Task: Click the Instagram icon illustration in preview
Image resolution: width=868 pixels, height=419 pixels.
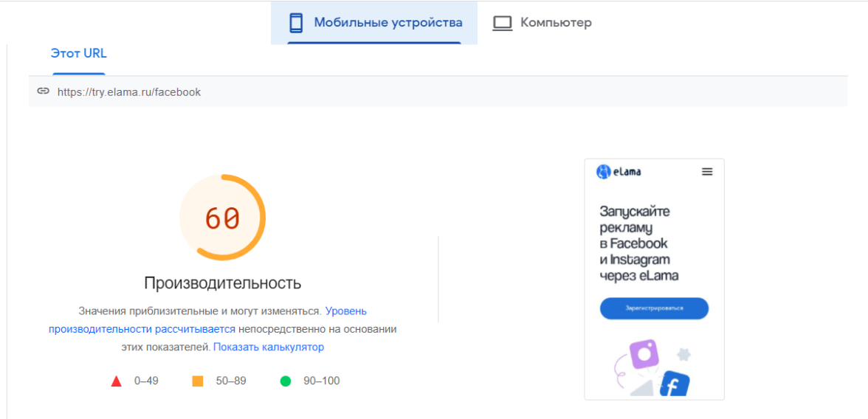Action: point(644,353)
